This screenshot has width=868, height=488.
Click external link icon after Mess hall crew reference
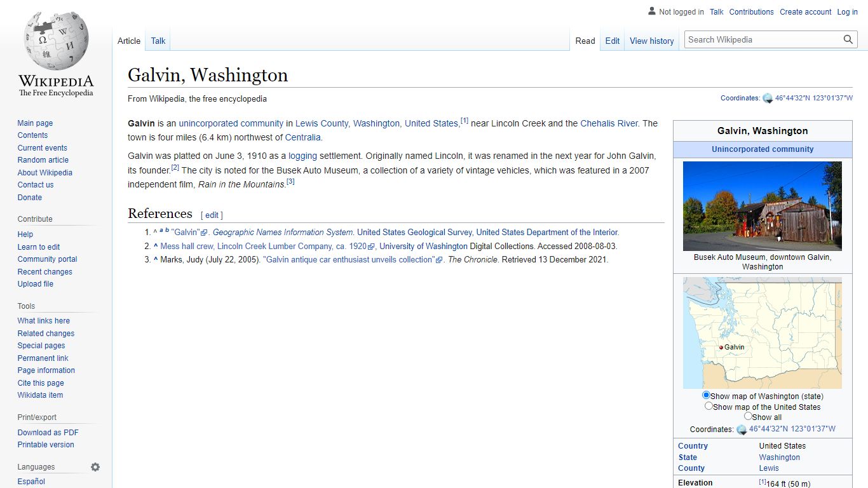(x=372, y=247)
